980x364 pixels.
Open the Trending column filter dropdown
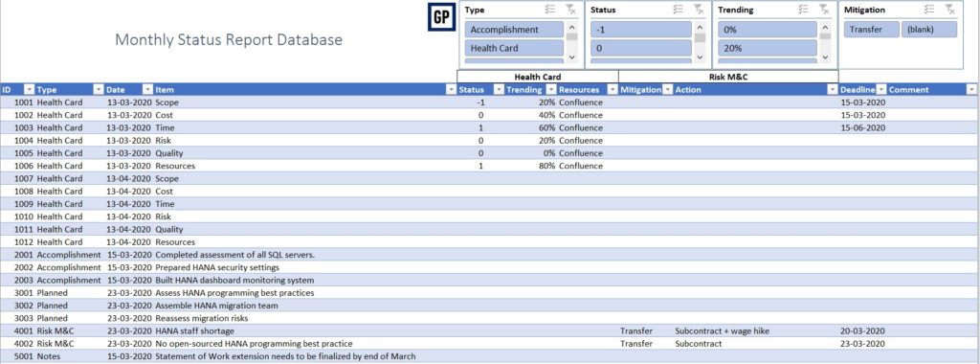coord(551,89)
